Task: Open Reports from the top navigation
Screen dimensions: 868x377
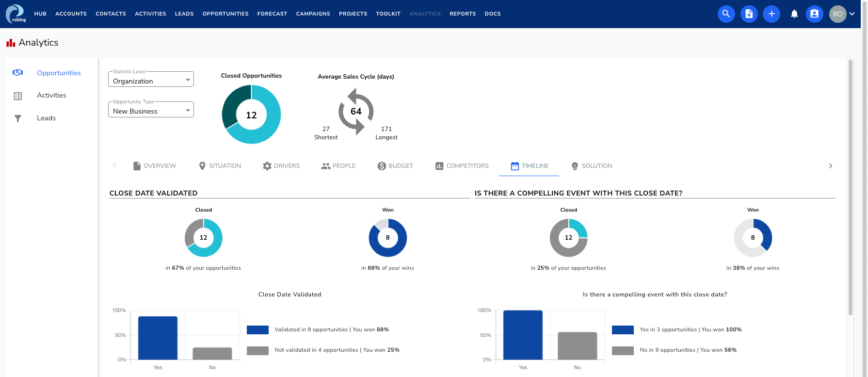Action: pos(462,14)
